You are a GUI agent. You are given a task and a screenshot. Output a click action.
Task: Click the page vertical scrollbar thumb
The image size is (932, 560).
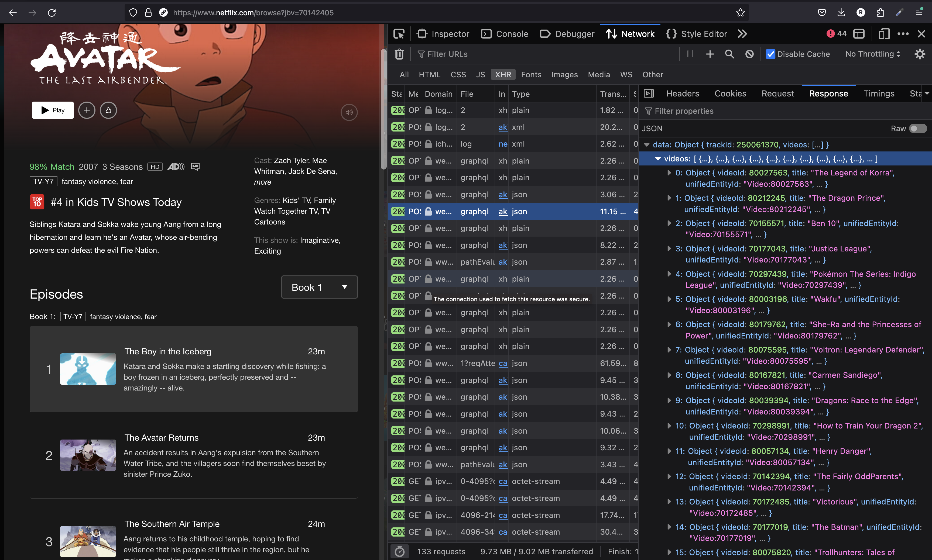coord(383,109)
